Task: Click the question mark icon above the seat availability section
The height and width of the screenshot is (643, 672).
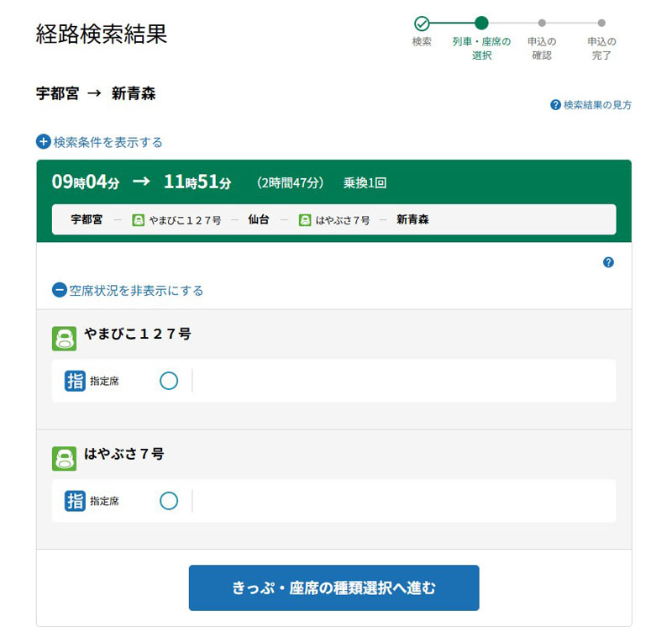Action: click(608, 262)
